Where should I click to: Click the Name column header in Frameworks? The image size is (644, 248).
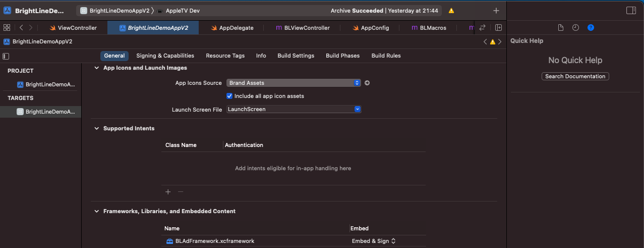[172, 228]
